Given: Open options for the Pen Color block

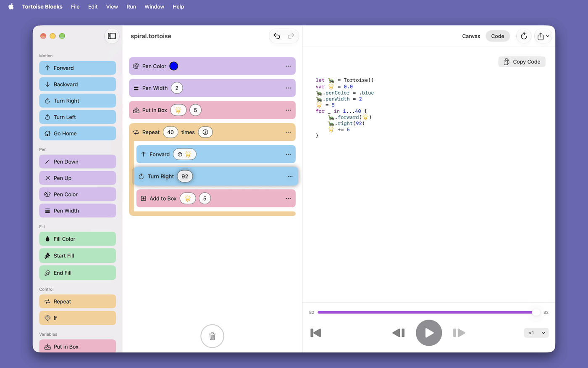Looking at the screenshot, I should 288,66.
